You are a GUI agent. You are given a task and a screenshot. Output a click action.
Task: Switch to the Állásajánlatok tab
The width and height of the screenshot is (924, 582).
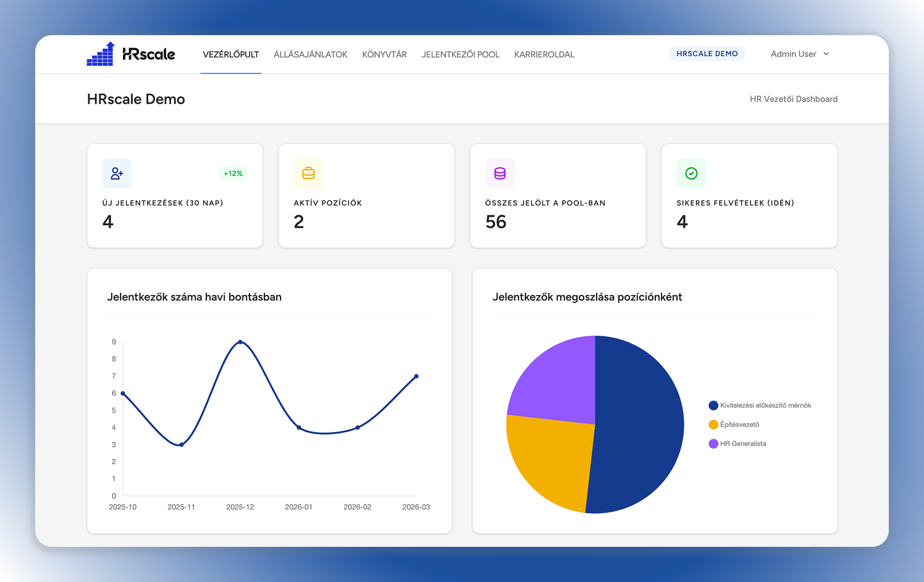point(310,54)
